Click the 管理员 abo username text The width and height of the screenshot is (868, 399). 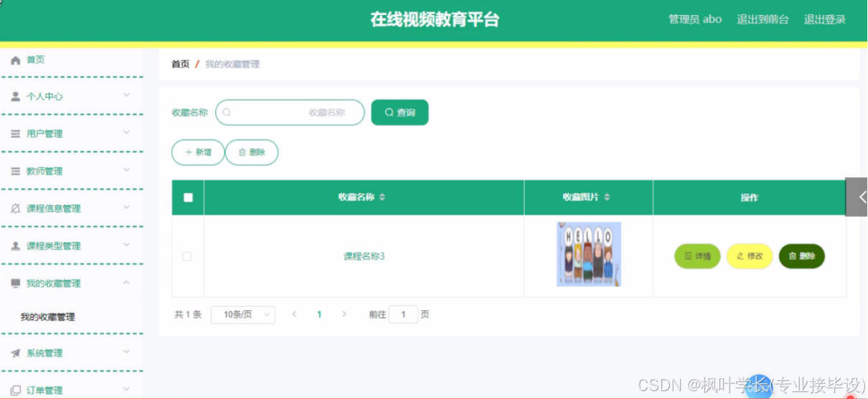pos(695,19)
